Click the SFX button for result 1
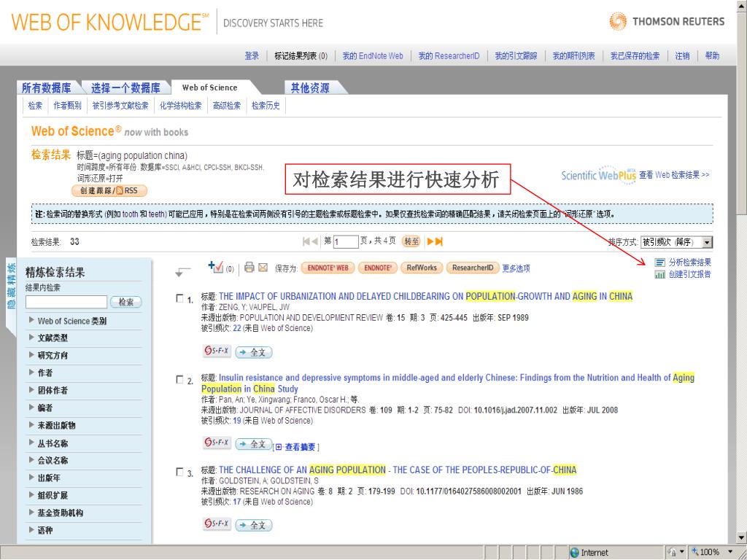 [x=217, y=351]
